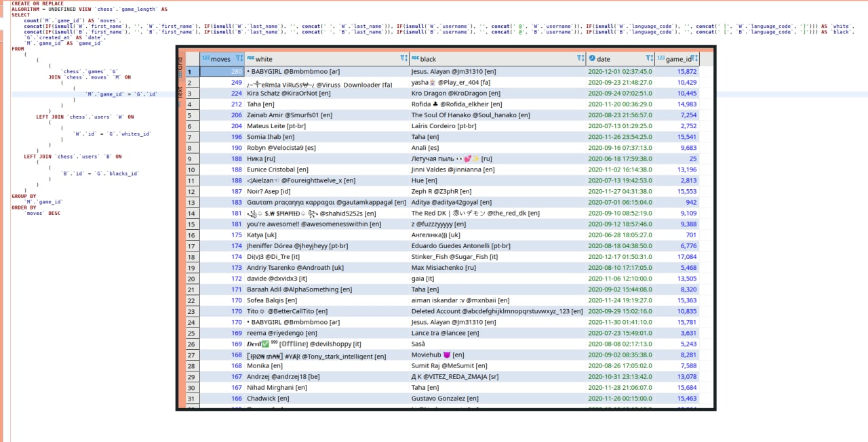
Task: Click string type icon of black column
Action: click(415, 58)
